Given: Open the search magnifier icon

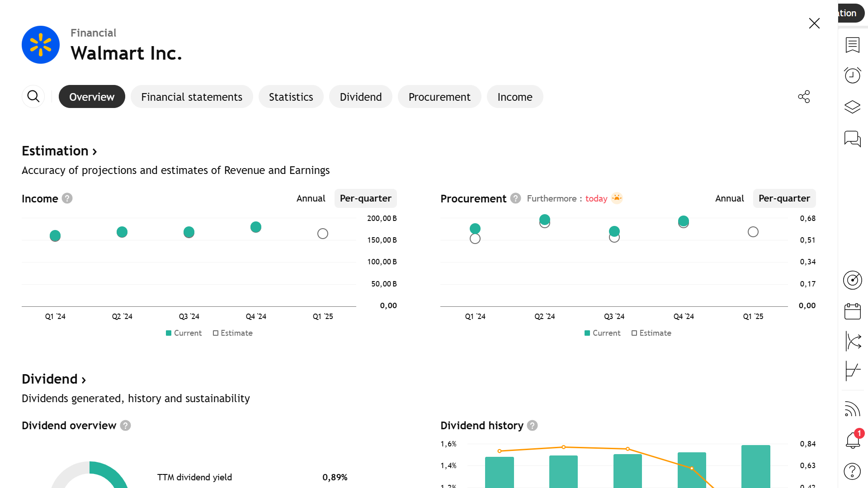Looking at the screenshot, I should [33, 96].
